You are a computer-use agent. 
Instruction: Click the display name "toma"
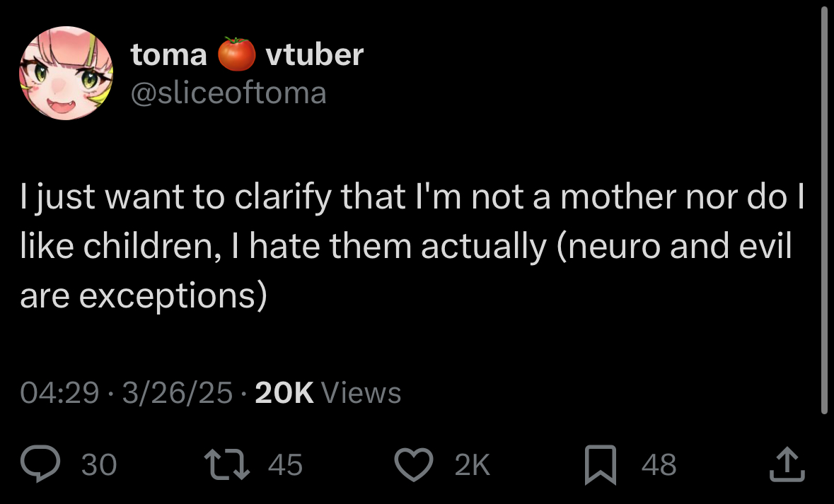[169, 54]
